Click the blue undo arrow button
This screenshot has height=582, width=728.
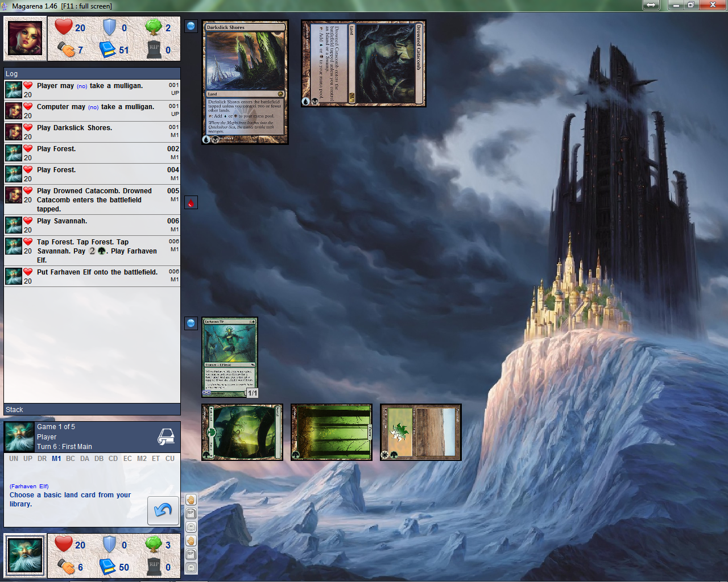pyautogui.click(x=163, y=510)
